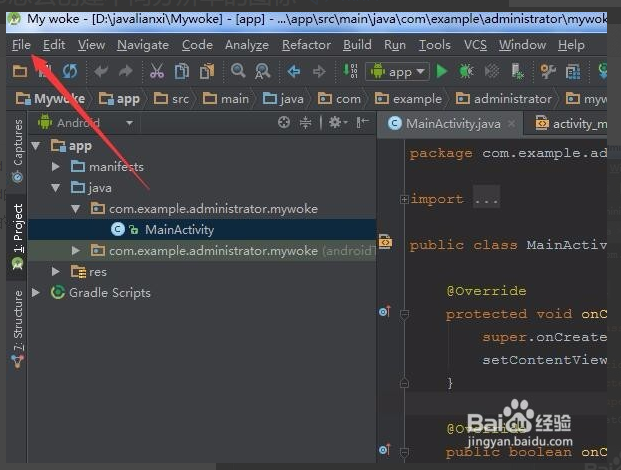
Task: Open the VCS menu
Action: [x=475, y=45]
